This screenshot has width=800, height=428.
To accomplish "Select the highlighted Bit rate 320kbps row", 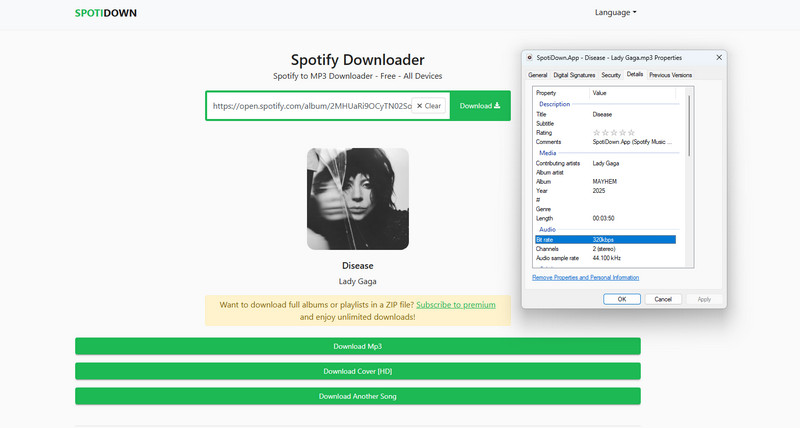I will click(606, 240).
